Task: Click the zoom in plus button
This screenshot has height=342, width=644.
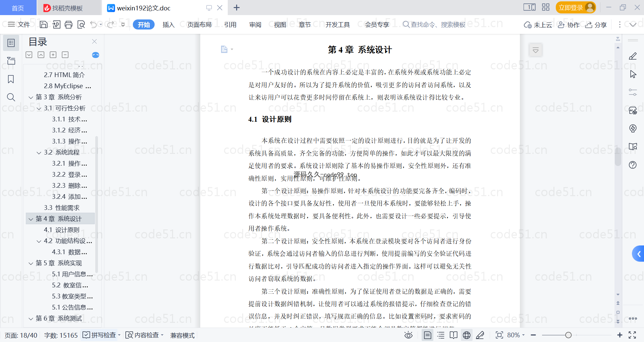Action: point(620,335)
